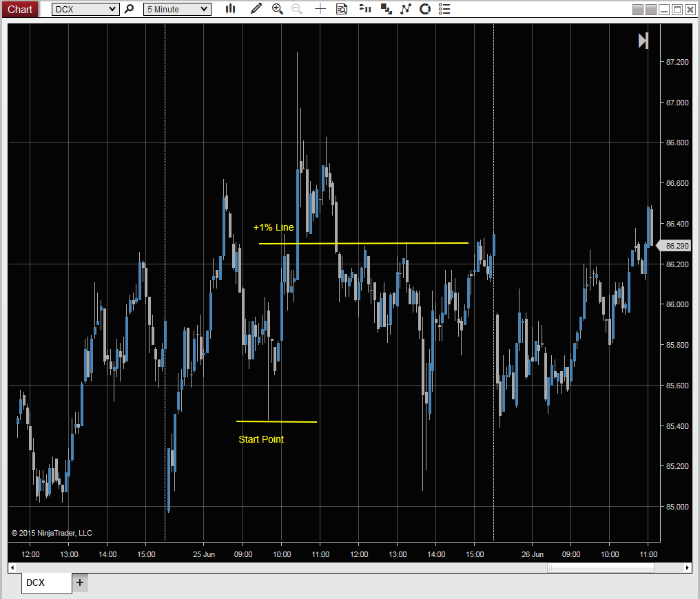
Task: Click the horizontal scrollbar left arrow
Action: point(12,568)
